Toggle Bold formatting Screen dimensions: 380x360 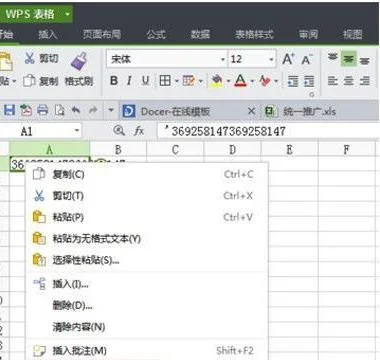[114, 81]
